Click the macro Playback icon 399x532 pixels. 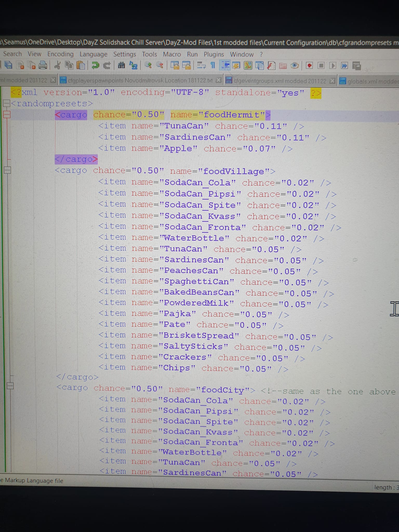tap(332, 65)
